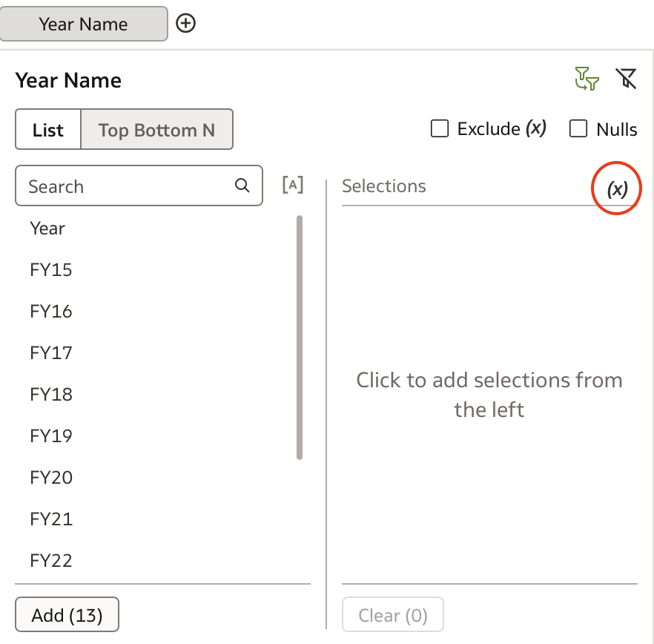Select FY21 from the list
The height and width of the screenshot is (644, 654).
pos(51,519)
